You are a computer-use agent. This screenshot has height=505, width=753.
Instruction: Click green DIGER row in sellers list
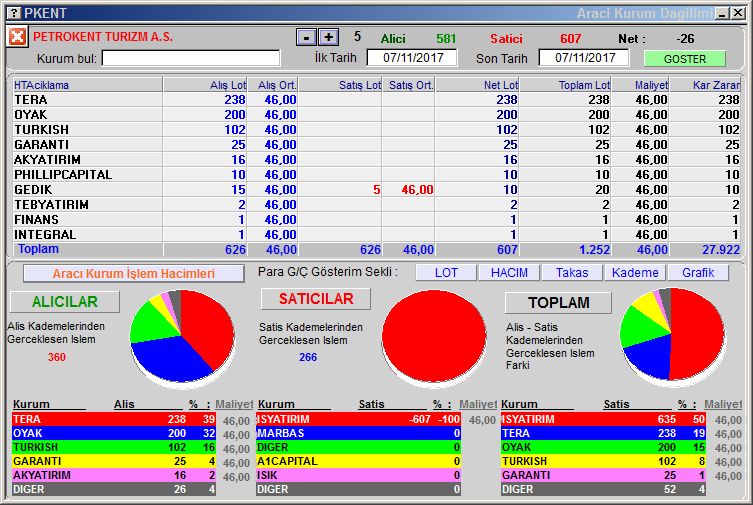coord(358,447)
